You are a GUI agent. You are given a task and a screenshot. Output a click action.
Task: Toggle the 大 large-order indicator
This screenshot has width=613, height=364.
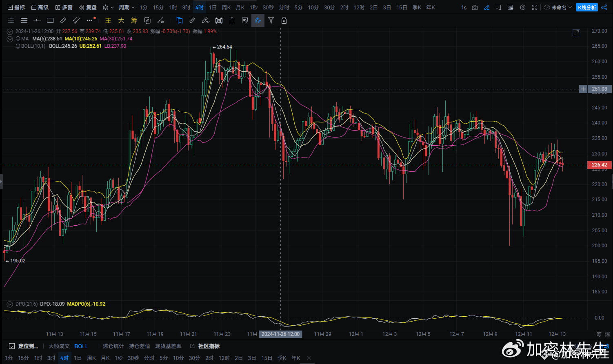121,20
